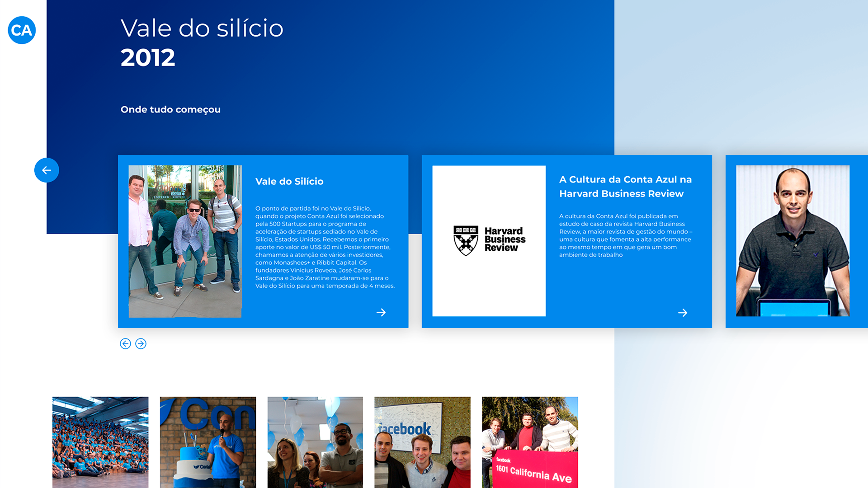
Task: Open the cake celebration photo thumbnail
Action: coord(208,442)
